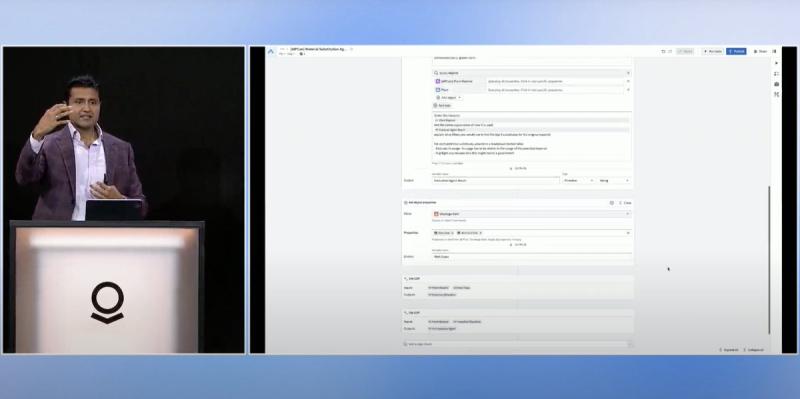
Task: Click the icon left of the Close button
Action: [x=612, y=203]
